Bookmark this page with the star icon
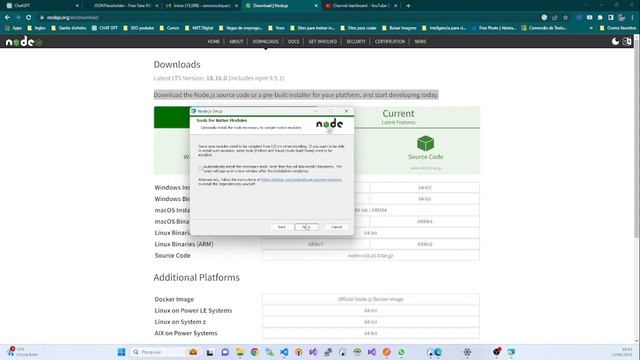 coord(565,18)
